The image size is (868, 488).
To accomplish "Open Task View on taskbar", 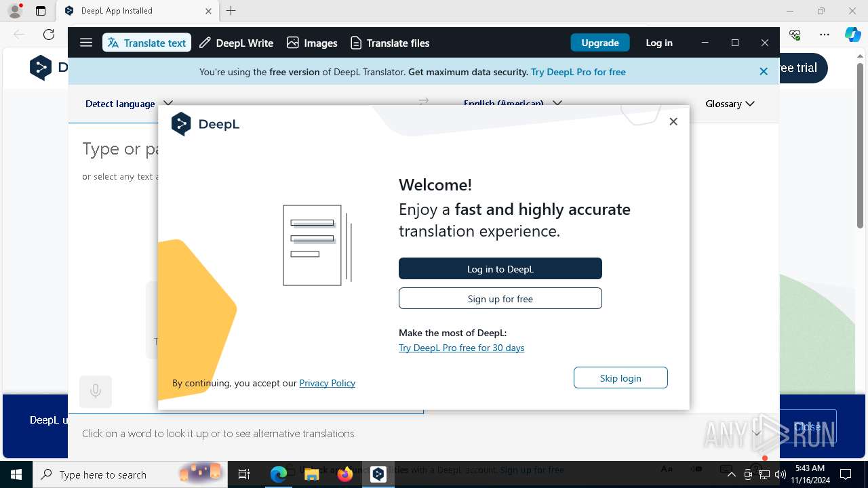I will (244, 474).
